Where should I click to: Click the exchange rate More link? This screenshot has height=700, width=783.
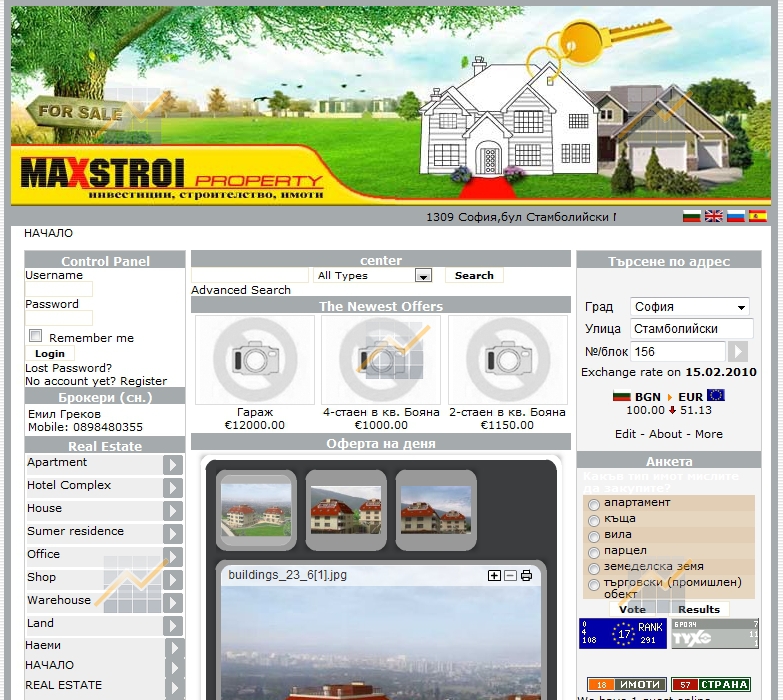point(709,434)
